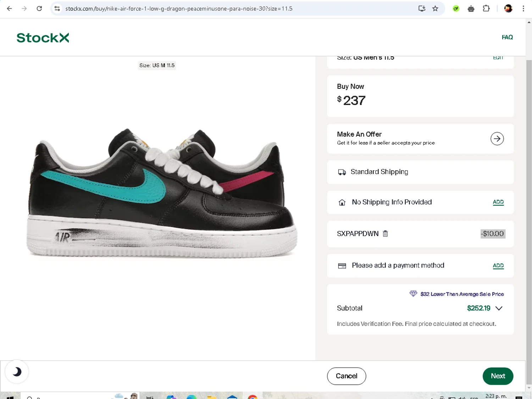This screenshot has width=532, height=399.
Task: Select Standard Shipping row
Action: point(420,172)
